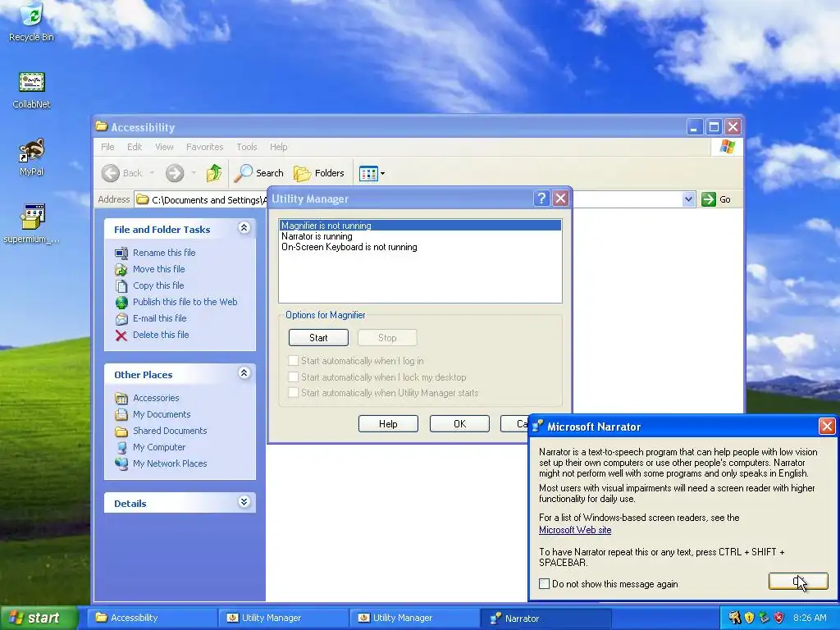Click the Help button in Utility Manager
The image size is (840, 630).
point(388,424)
